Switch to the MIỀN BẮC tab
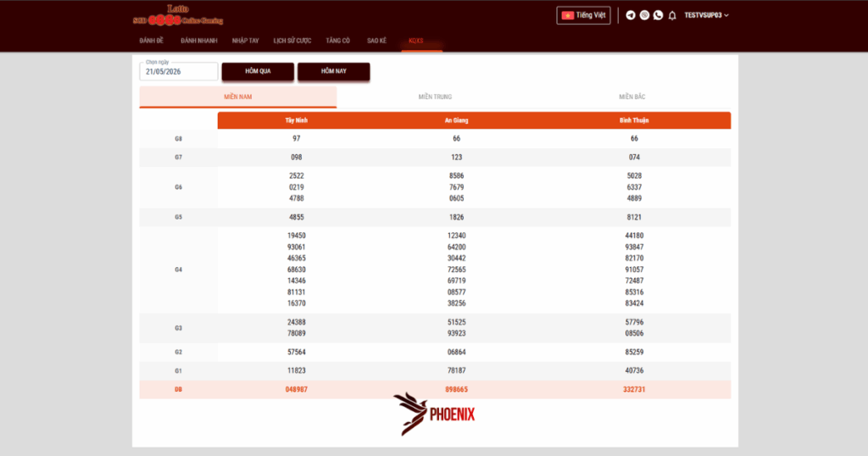The height and width of the screenshot is (456, 868). pos(632,97)
